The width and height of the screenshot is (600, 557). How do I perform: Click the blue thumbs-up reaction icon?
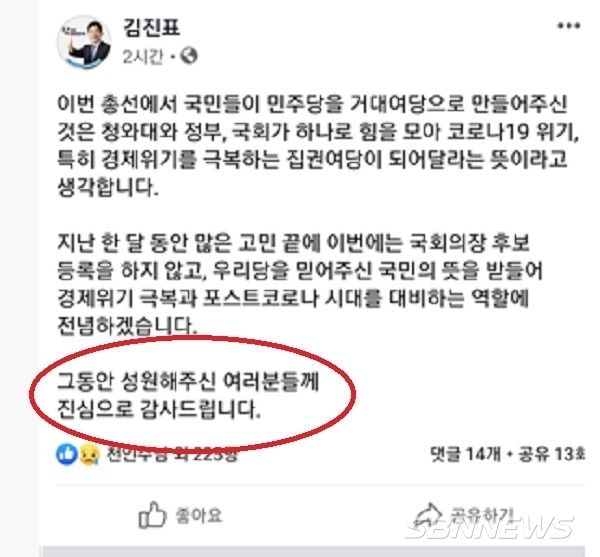67,454
